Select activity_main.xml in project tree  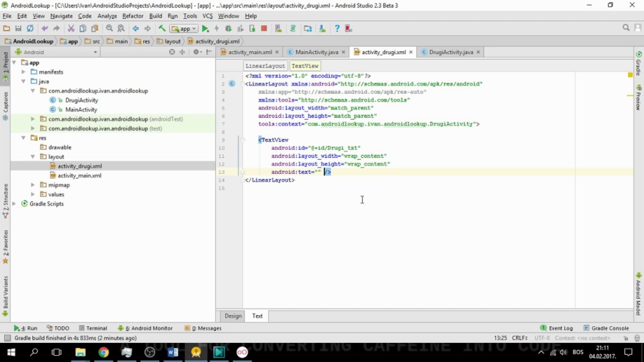coord(79,175)
